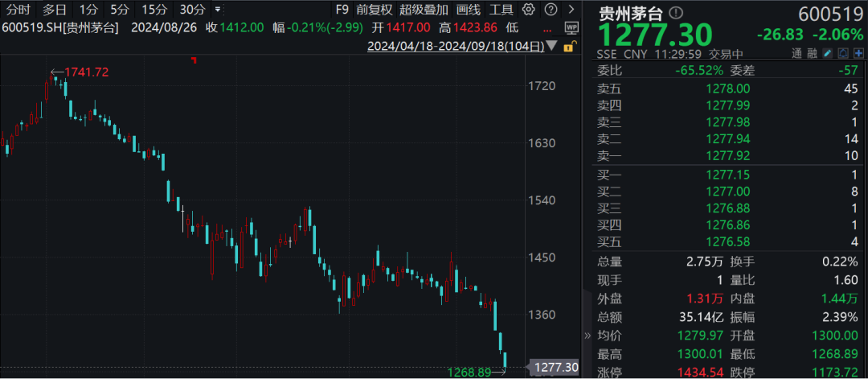Viewport: 868px width, 379px height.
Task: Click 600519.SH[贵州茅台] chart title
Action: pyautogui.click(x=60, y=27)
